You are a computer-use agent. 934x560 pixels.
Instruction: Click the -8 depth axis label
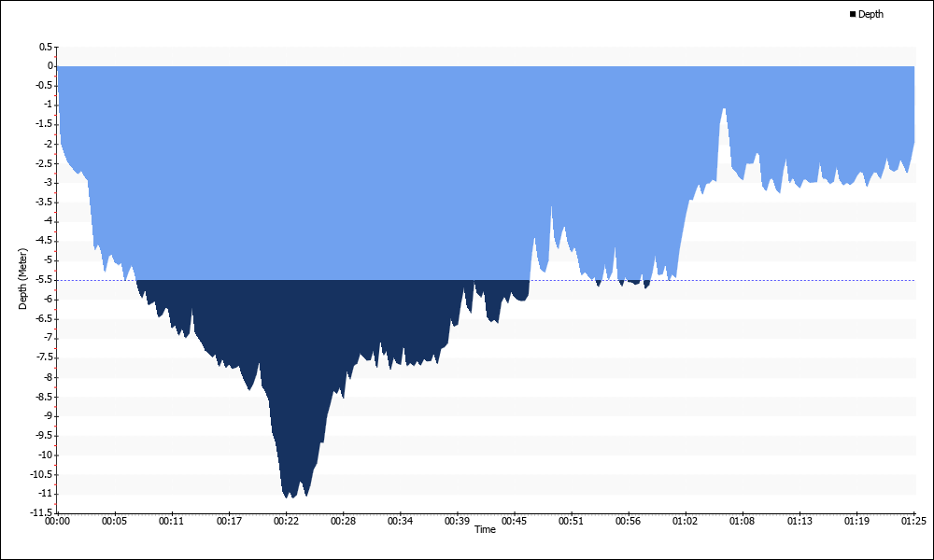click(x=48, y=377)
